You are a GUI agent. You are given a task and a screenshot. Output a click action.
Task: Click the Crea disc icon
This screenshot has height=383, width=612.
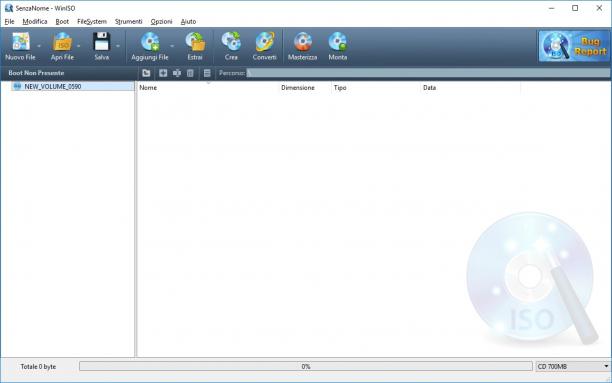point(231,42)
